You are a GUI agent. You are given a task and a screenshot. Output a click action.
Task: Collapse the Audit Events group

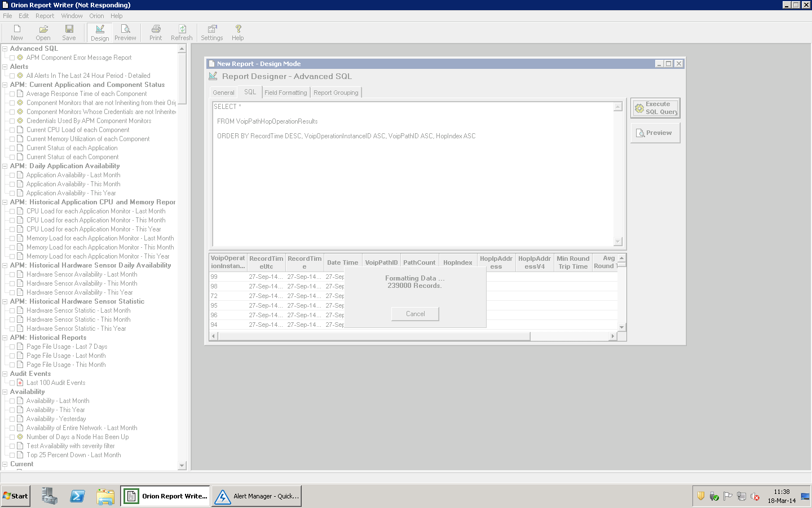5,374
